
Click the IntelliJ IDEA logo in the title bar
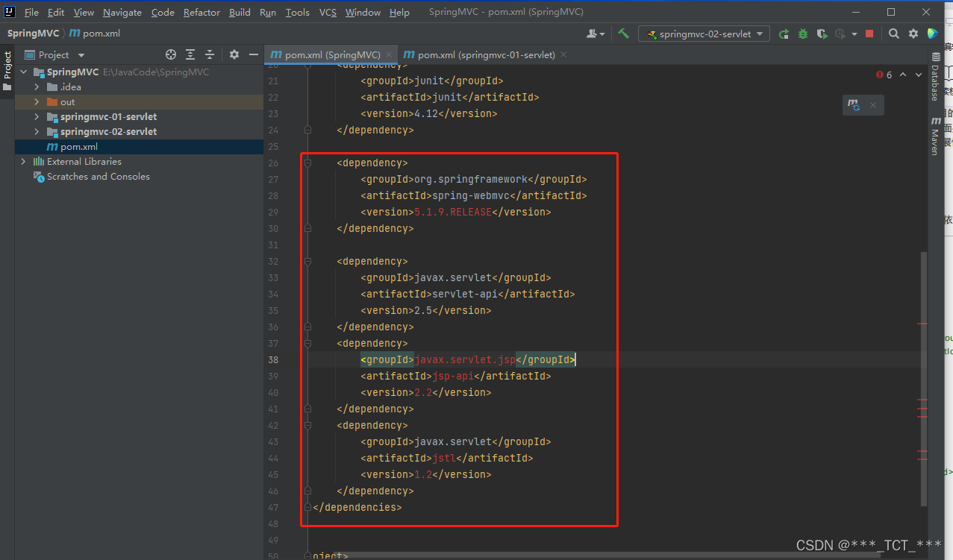click(x=10, y=12)
